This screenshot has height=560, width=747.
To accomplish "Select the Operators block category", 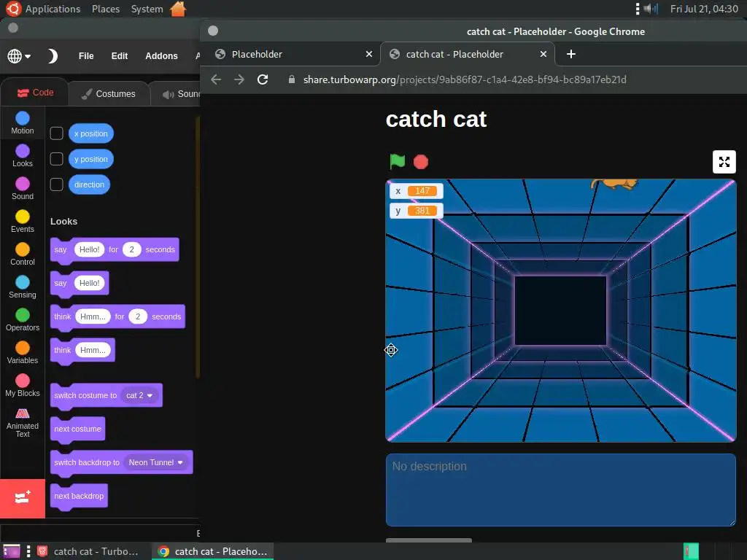I will (23, 320).
